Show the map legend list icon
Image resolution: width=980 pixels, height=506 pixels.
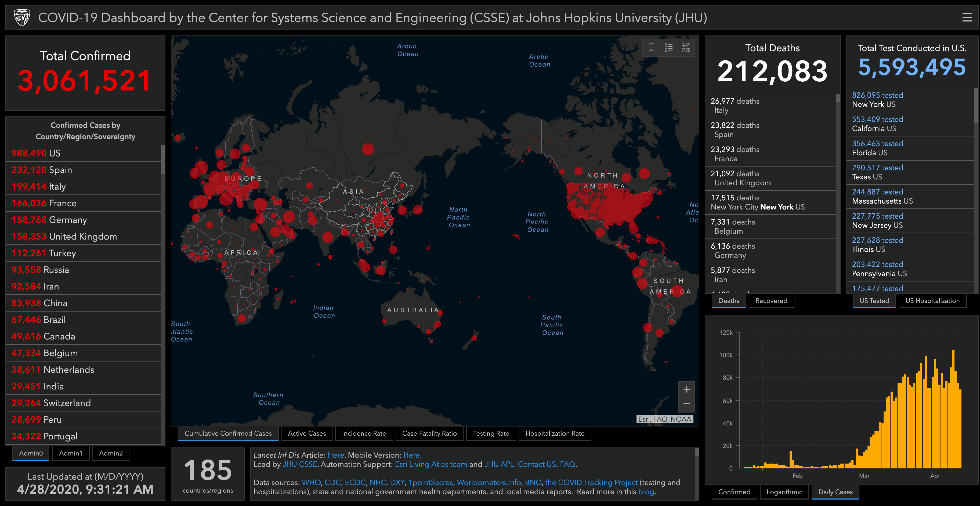[x=668, y=48]
